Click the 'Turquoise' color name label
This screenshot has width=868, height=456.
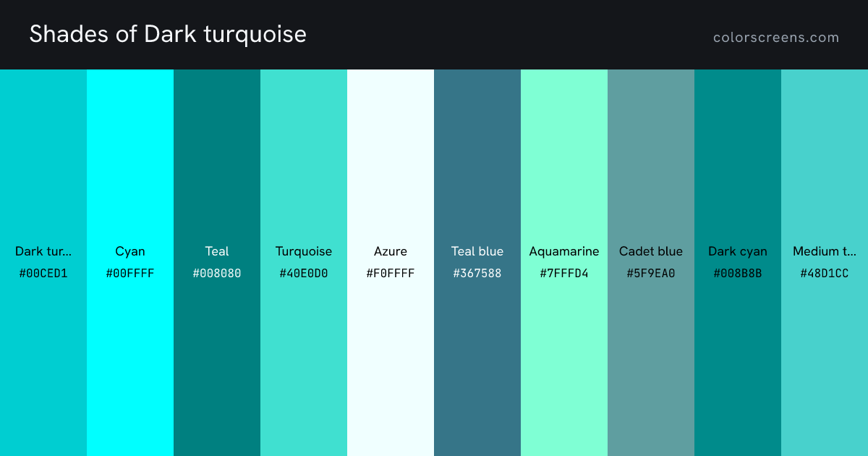pos(304,252)
